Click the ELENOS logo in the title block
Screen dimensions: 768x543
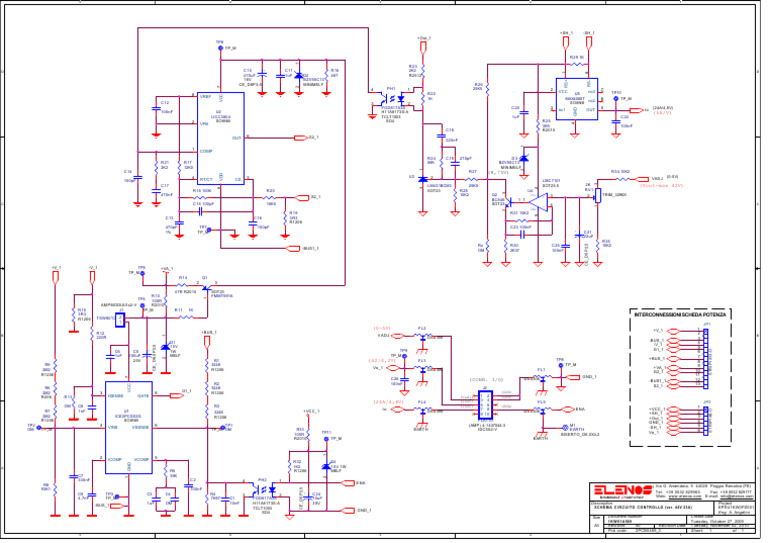pos(622,490)
